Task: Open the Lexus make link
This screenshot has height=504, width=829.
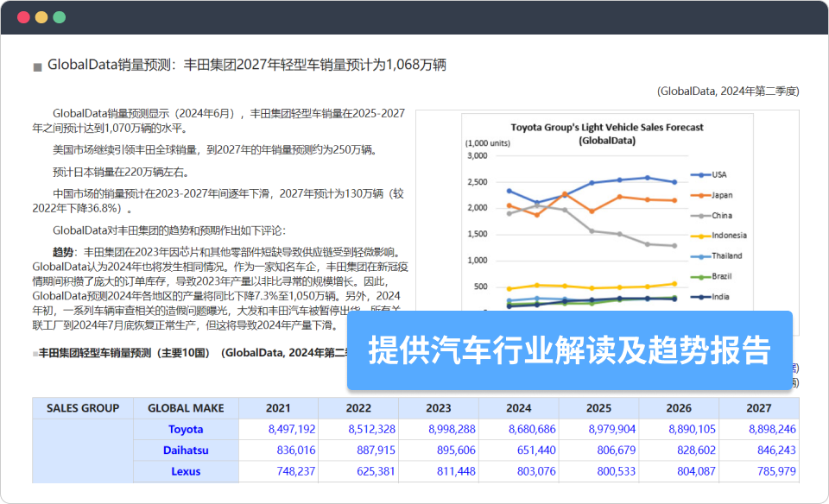Action: (x=186, y=471)
